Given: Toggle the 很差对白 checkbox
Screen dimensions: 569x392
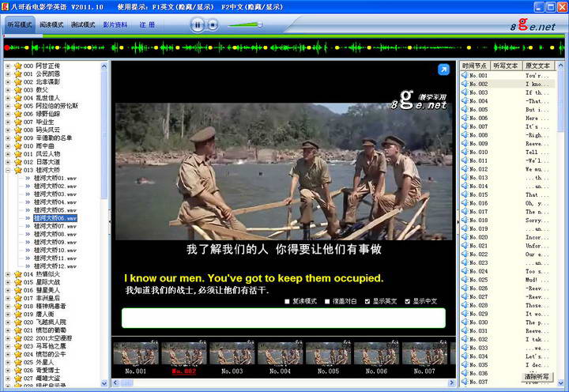Looking at the screenshot, I should click(x=327, y=301).
